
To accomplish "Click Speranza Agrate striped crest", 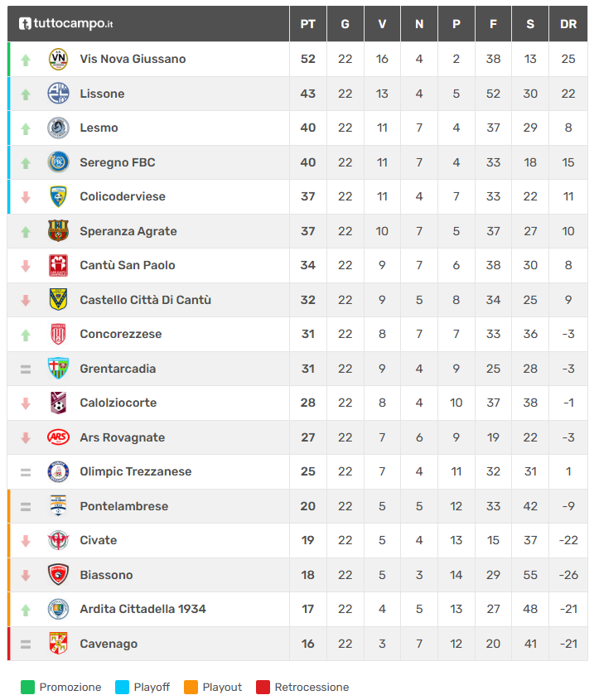I will tap(58, 231).
